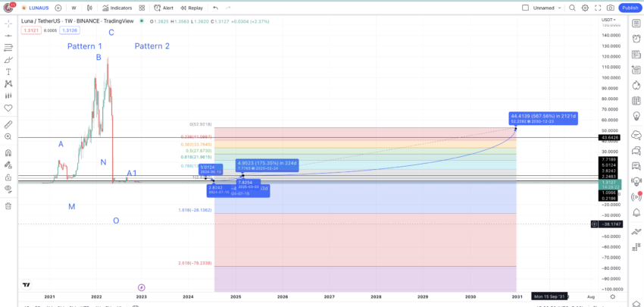Click the trash icon to remove drawings
The width and height of the screenshot is (644, 307).
[8, 206]
